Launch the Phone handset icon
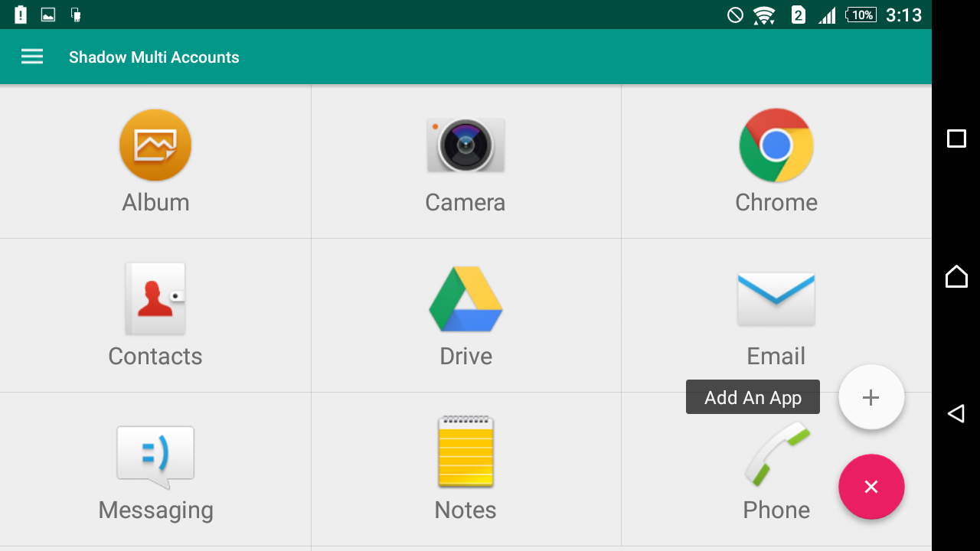 776,453
